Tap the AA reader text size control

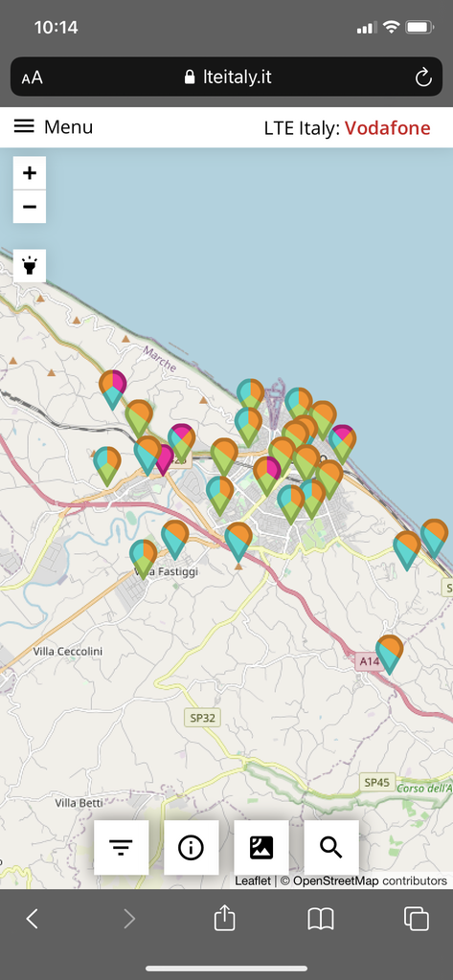pyautogui.click(x=32, y=78)
